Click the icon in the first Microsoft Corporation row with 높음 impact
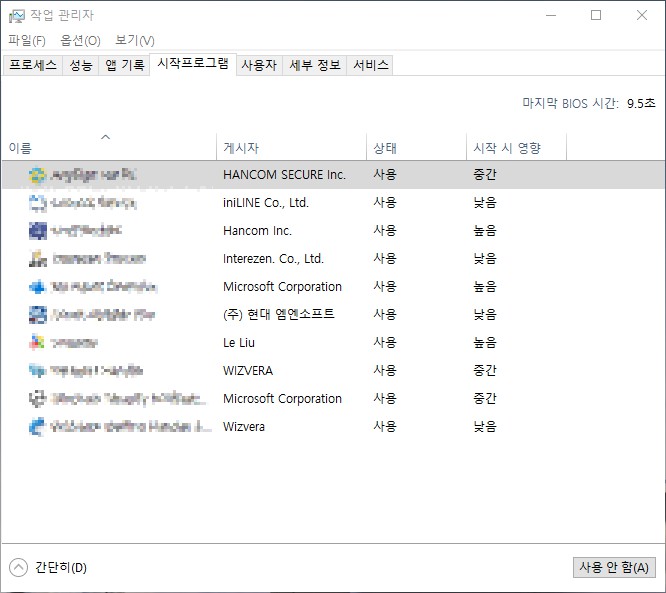The image size is (666, 593). pos(37,287)
